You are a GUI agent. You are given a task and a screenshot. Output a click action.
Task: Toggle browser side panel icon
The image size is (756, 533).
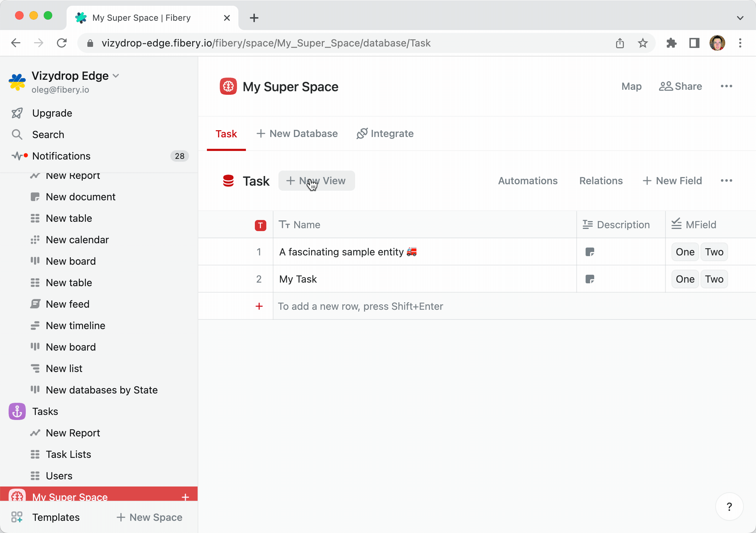pyautogui.click(x=694, y=43)
